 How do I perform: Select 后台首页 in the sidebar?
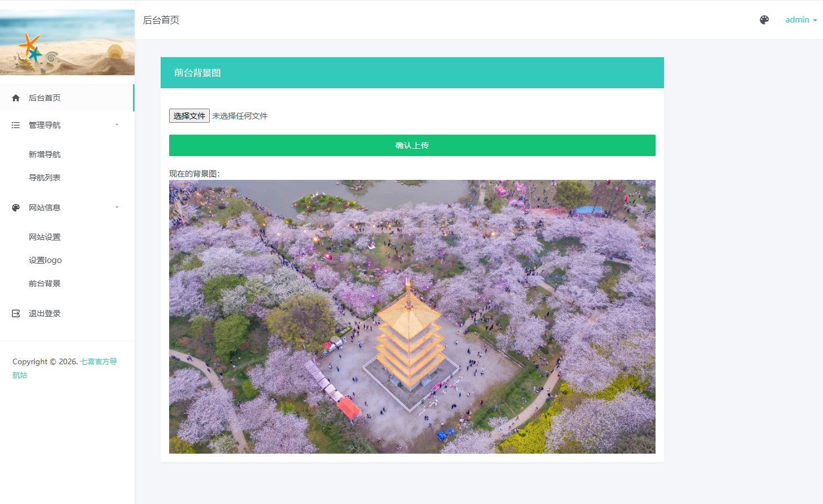(45, 97)
